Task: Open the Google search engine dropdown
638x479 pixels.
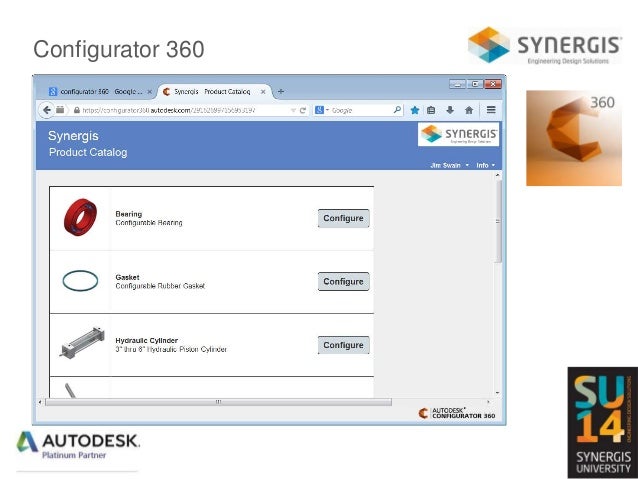Action: pos(322,110)
